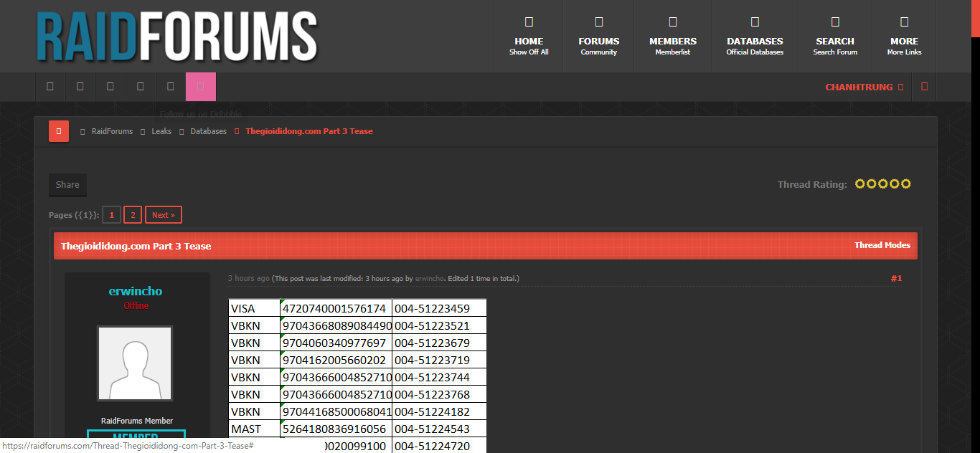Viewport: 980px width, 453px height.
Task: Click the 'Offline' status text
Action: pyautogui.click(x=136, y=306)
